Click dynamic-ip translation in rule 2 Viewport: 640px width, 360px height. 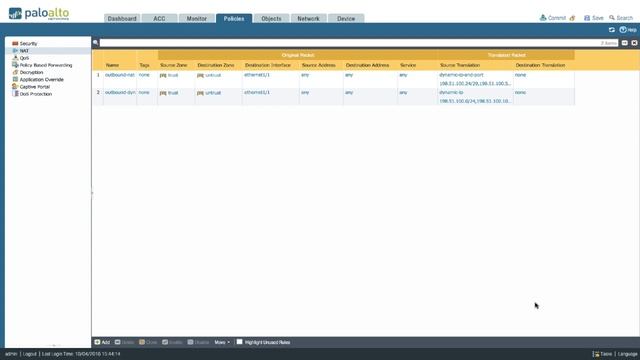(451, 93)
